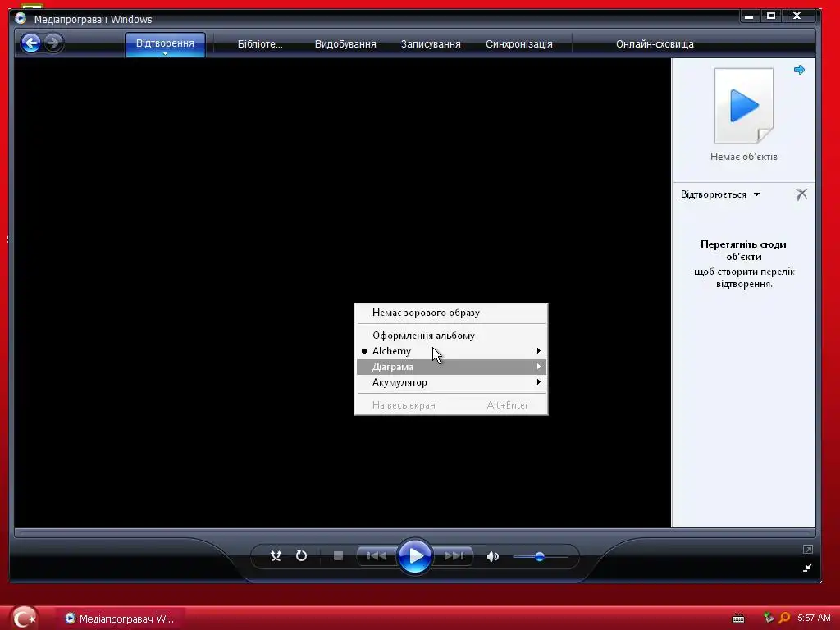Minimize the Media Player window
Viewport: 840px width, 630px height.
point(749,16)
